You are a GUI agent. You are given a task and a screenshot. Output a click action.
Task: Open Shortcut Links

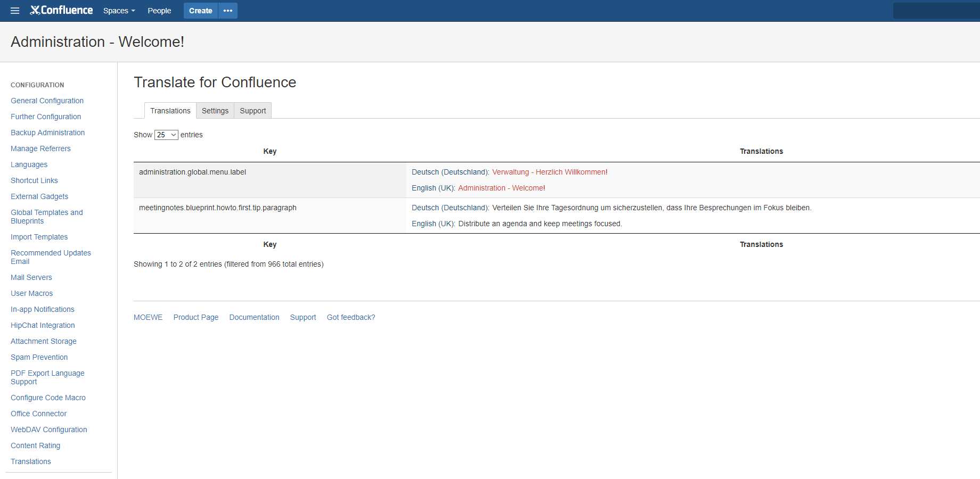click(x=34, y=180)
